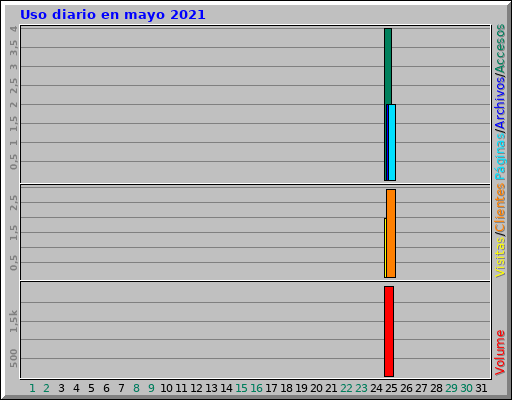Click the 'Archivos' legend label
512x400 pixels.
500,104
